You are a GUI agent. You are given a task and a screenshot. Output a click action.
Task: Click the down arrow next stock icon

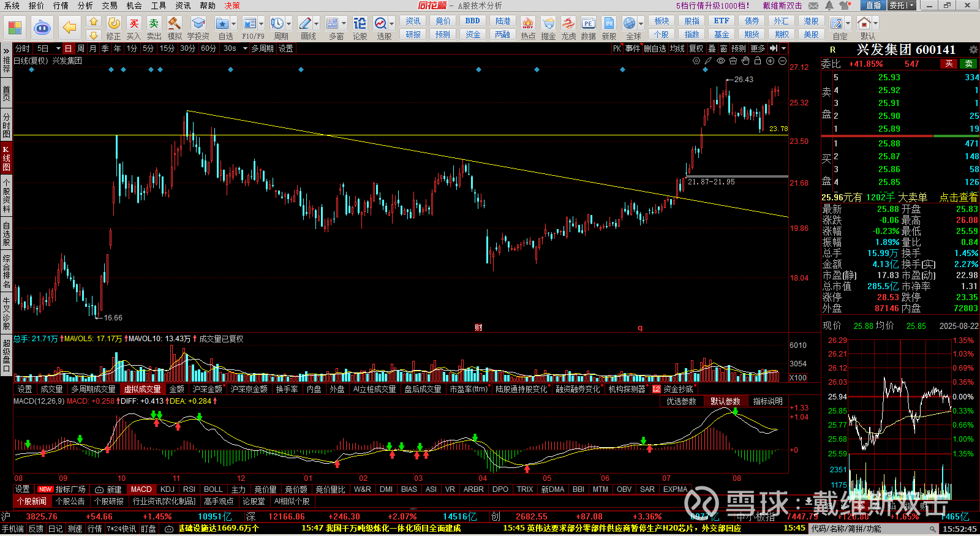point(94,35)
